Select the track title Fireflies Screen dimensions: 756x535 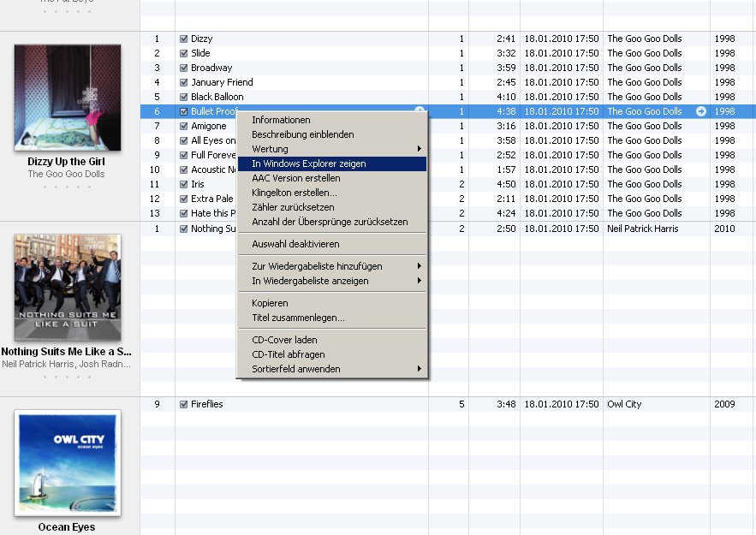pos(207,404)
